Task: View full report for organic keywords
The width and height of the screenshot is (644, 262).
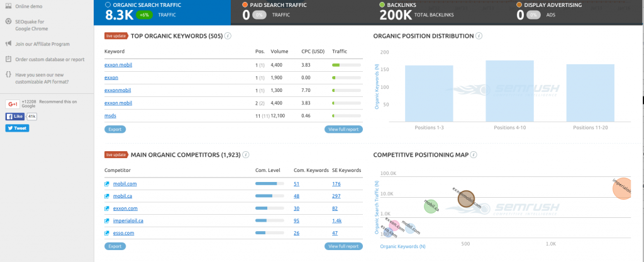Action: (344, 129)
